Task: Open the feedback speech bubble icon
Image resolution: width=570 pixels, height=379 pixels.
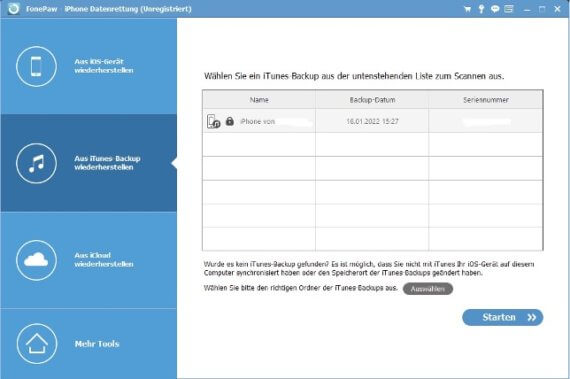Action: tap(495, 9)
